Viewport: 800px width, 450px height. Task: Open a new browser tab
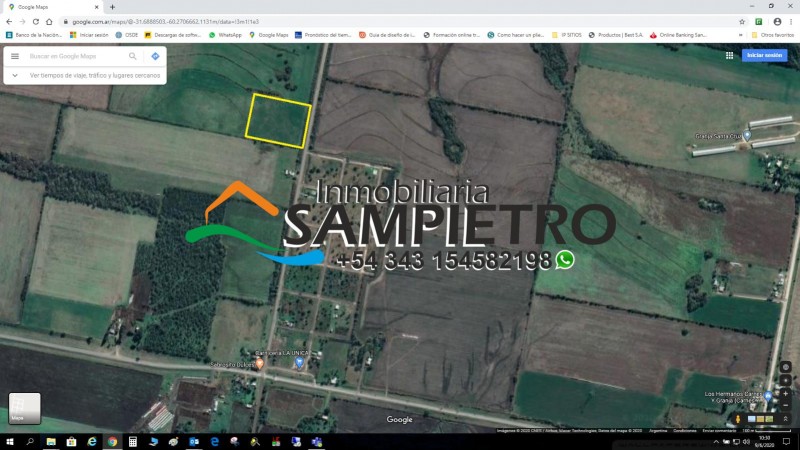(x=112, y=7)
